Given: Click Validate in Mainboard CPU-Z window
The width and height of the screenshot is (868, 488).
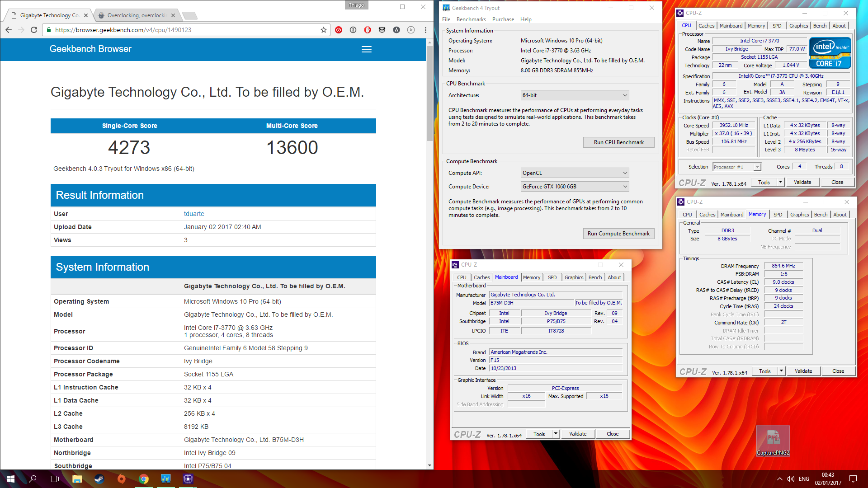Looking at the screenshot, I should coord(578,434).
